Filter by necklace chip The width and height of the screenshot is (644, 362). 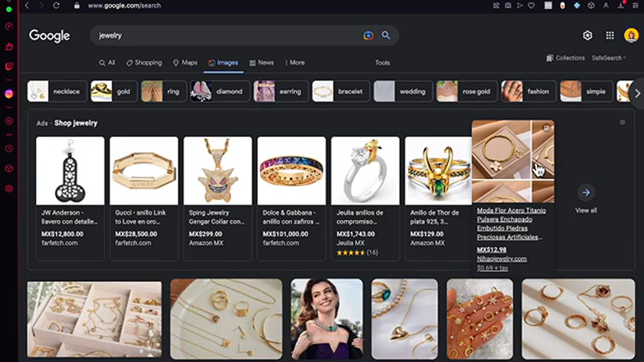(57, 91)
